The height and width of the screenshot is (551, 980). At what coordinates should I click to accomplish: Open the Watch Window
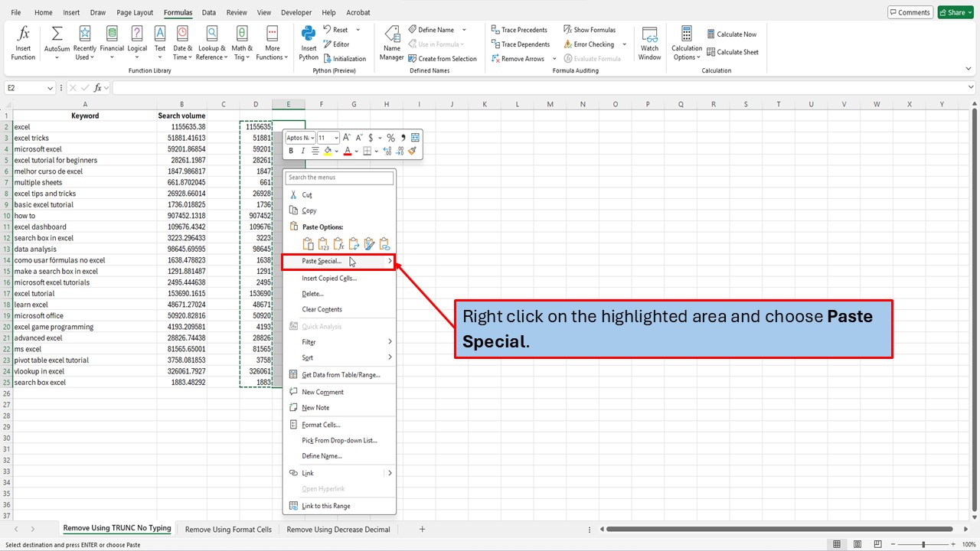click(x=649, y=43)
